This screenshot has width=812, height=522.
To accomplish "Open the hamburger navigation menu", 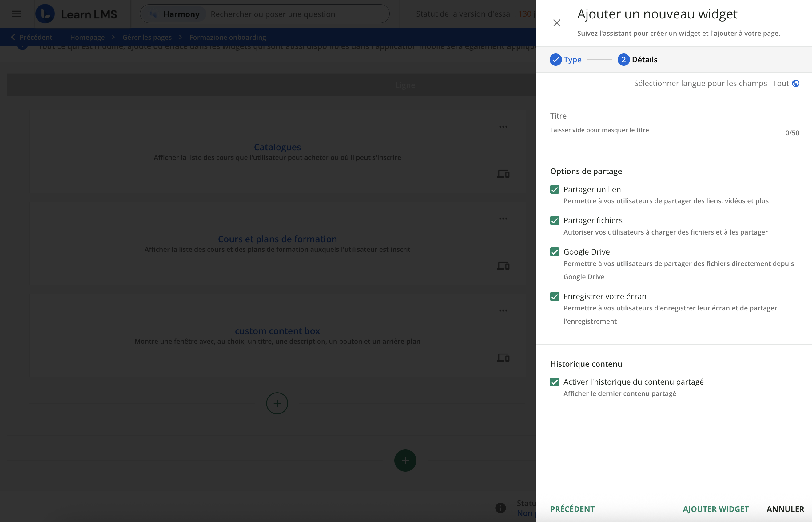I will 16,14.
